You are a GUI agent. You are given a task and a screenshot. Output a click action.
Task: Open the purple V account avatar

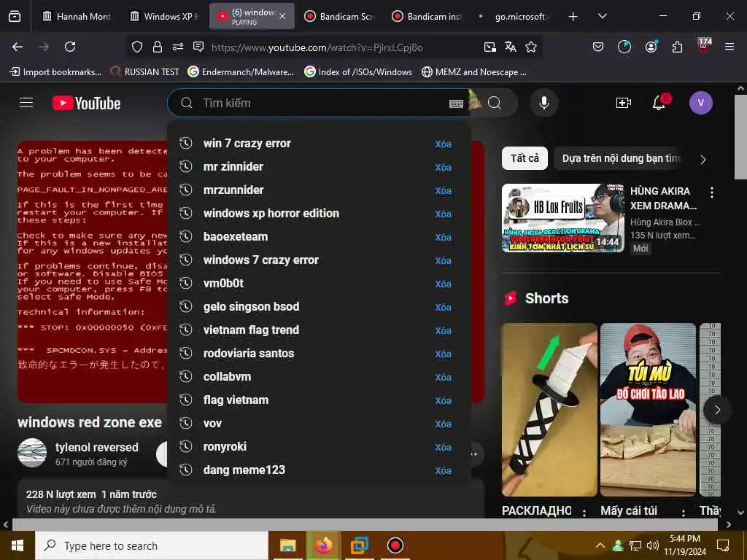[701, 103]
